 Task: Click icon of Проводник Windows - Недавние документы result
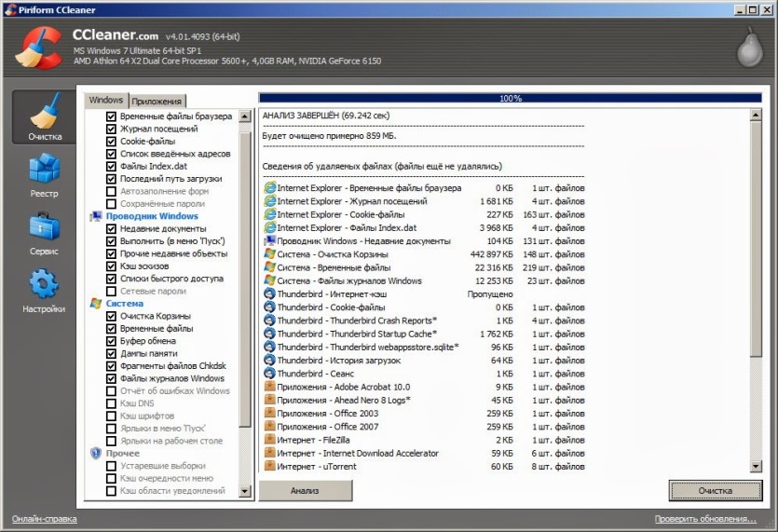point(269,240)
